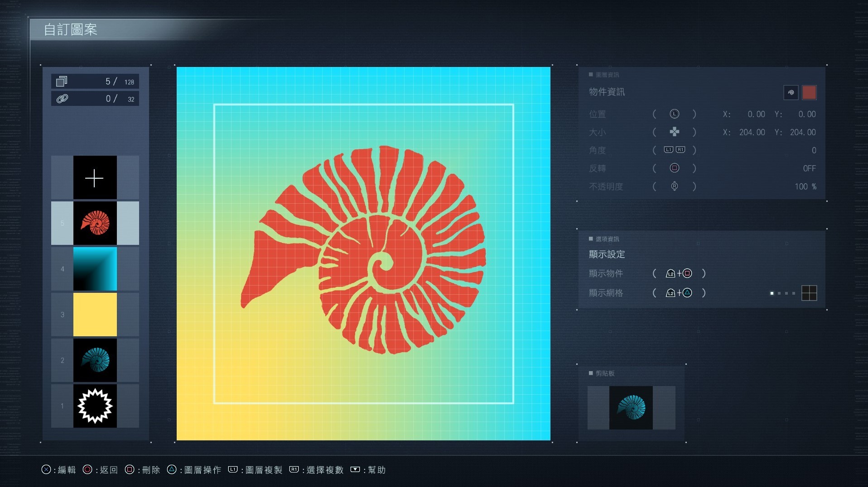The image size is (868, 487).
Task: Open the 幫助 help prompt
Action: 368,470
